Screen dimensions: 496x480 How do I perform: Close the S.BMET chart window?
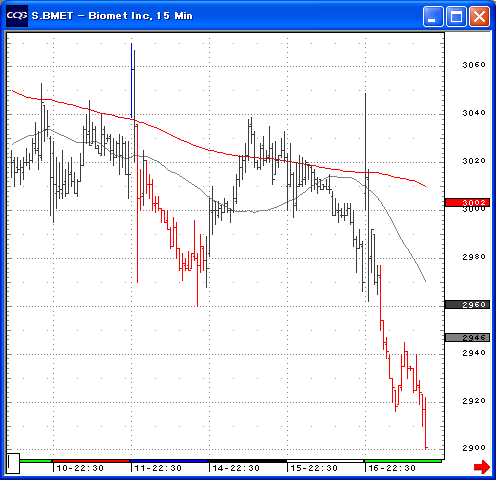pyautogui.click(x=479, y=16)
